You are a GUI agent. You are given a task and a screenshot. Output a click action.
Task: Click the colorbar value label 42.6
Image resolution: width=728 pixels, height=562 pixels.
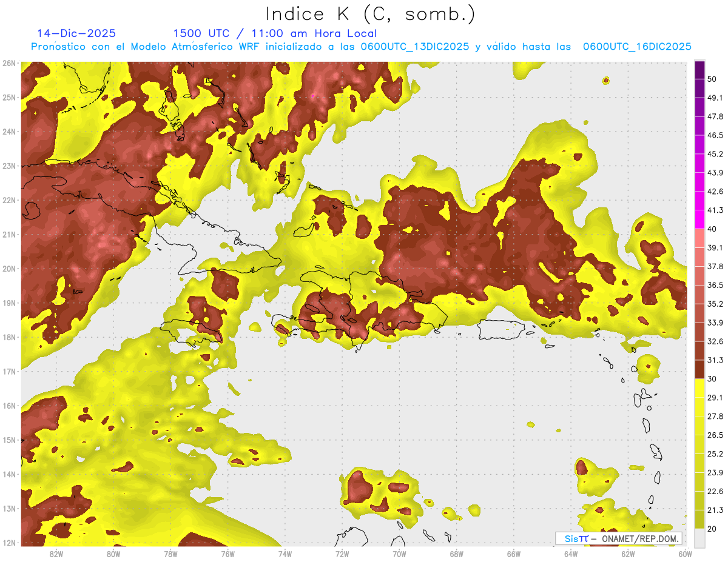click(715, 192)
